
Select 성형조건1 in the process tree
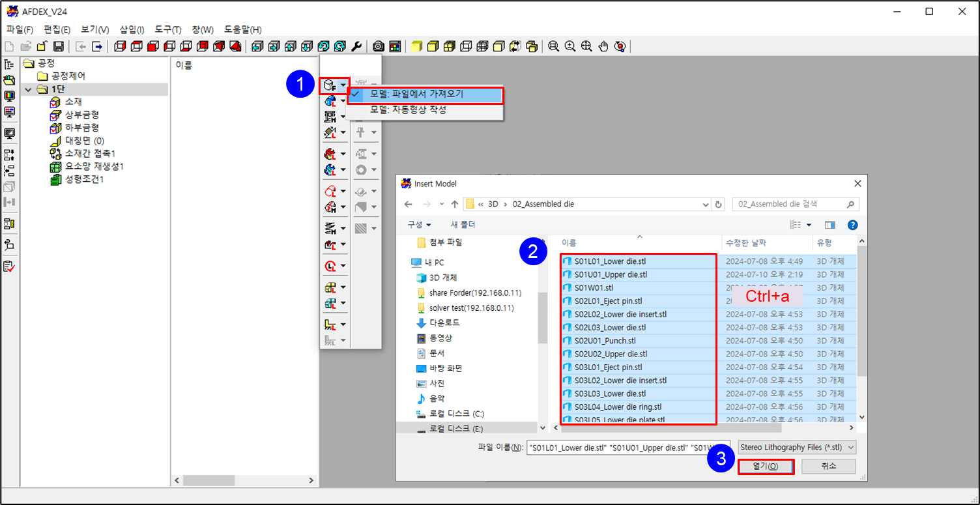[85, 180]
